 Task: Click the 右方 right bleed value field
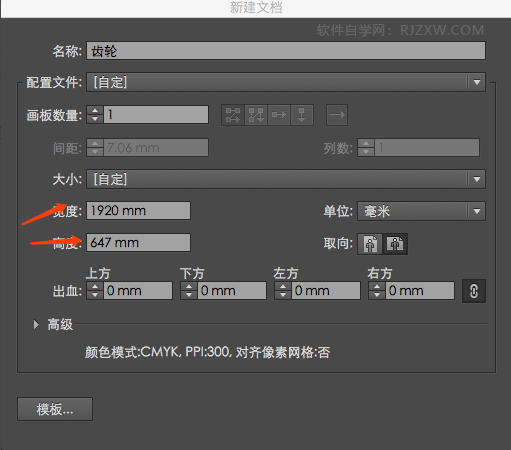pos(420,291)
